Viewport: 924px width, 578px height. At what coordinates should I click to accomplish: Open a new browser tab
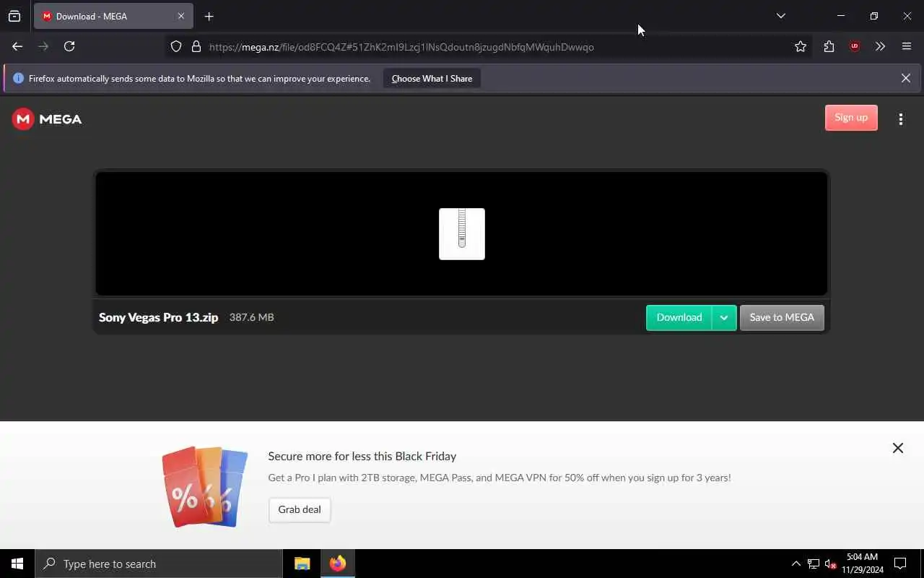[x=209, y=16]
